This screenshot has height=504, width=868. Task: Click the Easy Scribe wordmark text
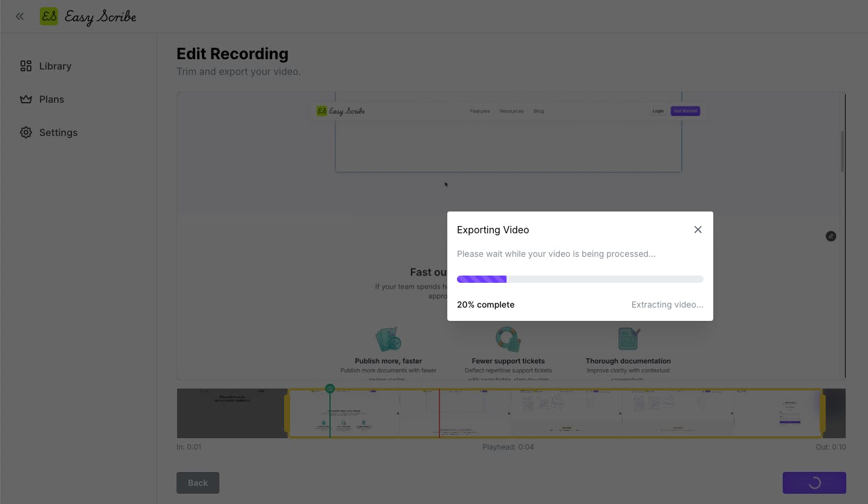(x=100, y=17)
